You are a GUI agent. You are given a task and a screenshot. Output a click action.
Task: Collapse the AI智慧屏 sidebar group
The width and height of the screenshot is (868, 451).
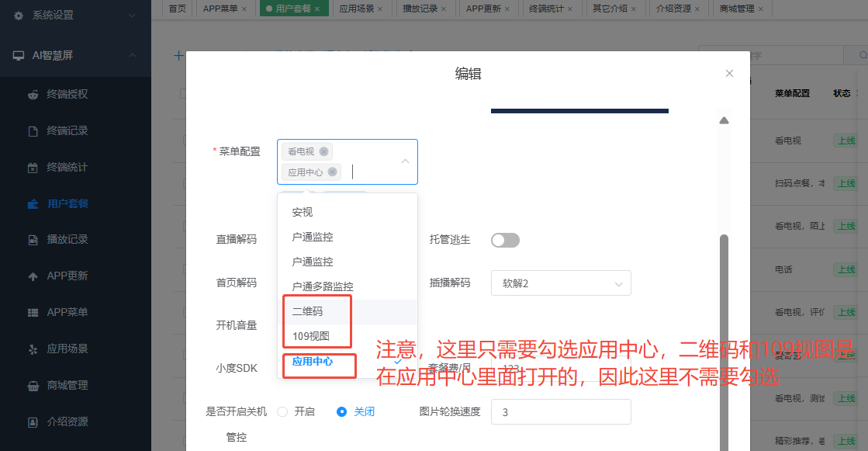(133, 56)
